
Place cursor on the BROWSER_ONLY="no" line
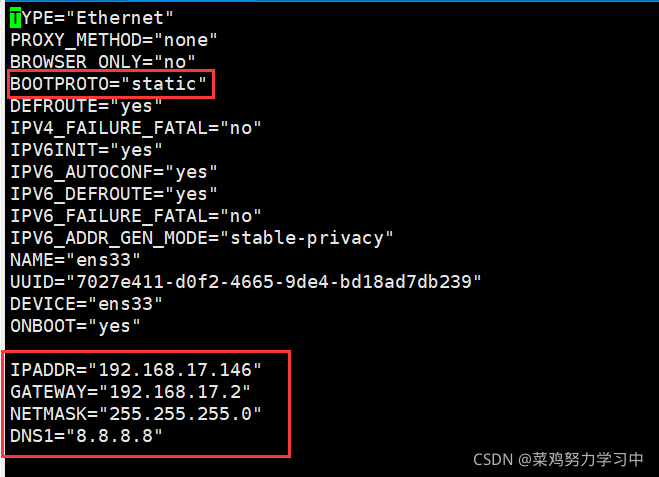click(x=103, y=62)
